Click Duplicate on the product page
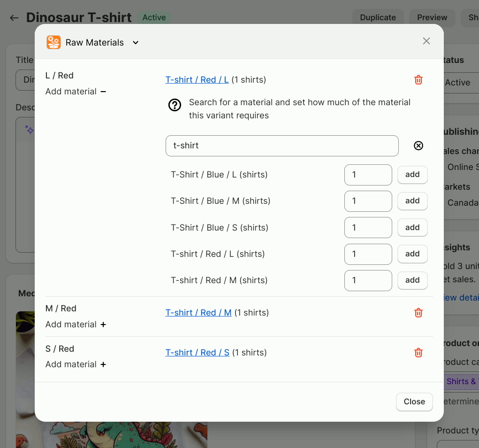 [378, 18]
